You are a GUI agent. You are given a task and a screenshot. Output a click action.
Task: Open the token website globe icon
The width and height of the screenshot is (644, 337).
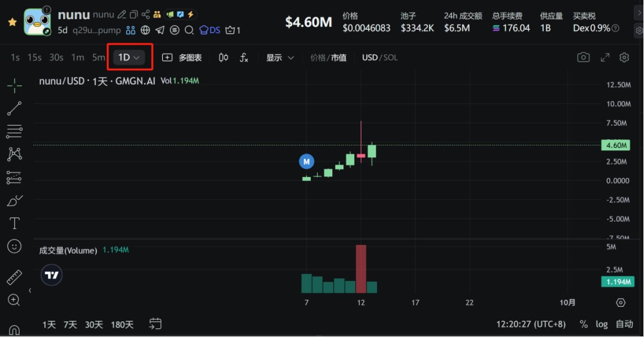(145, 30)
